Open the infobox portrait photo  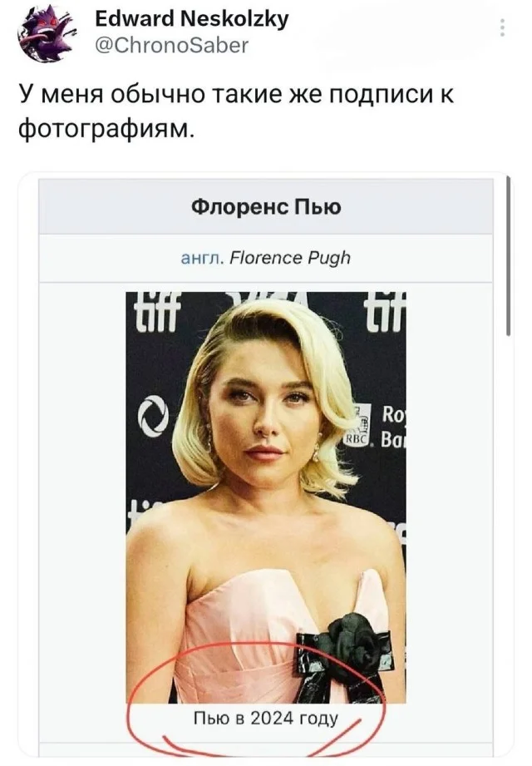point(266,497)
